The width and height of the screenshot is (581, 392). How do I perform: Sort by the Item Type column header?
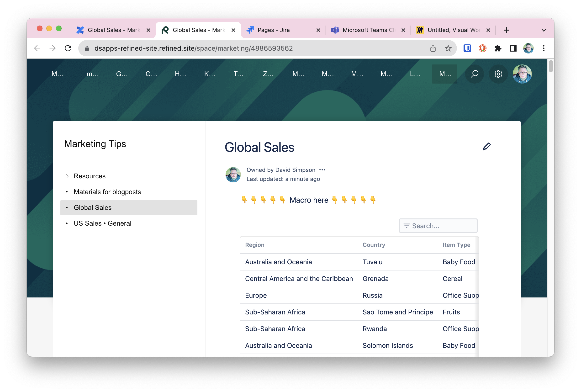click(x=456, y=245)
